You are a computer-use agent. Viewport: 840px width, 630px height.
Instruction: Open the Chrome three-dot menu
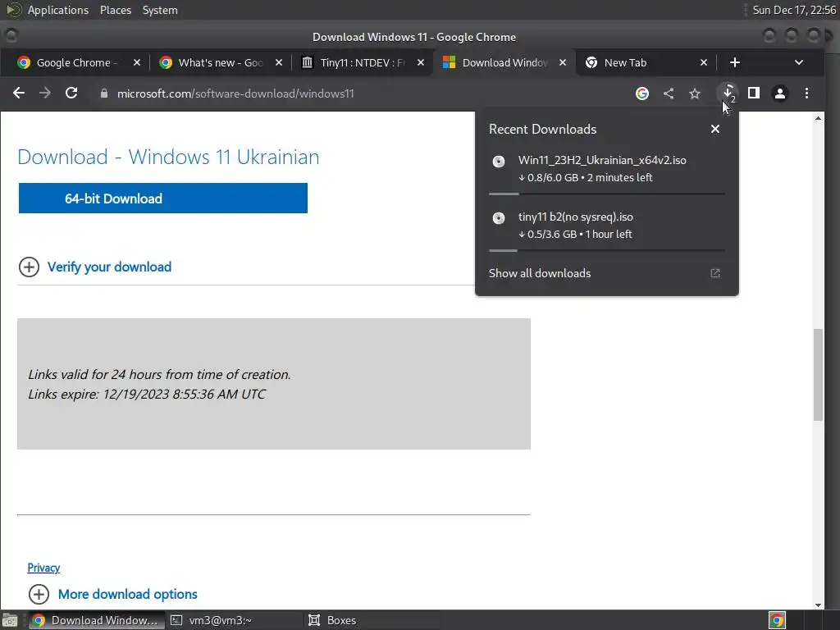coord(807,94)
